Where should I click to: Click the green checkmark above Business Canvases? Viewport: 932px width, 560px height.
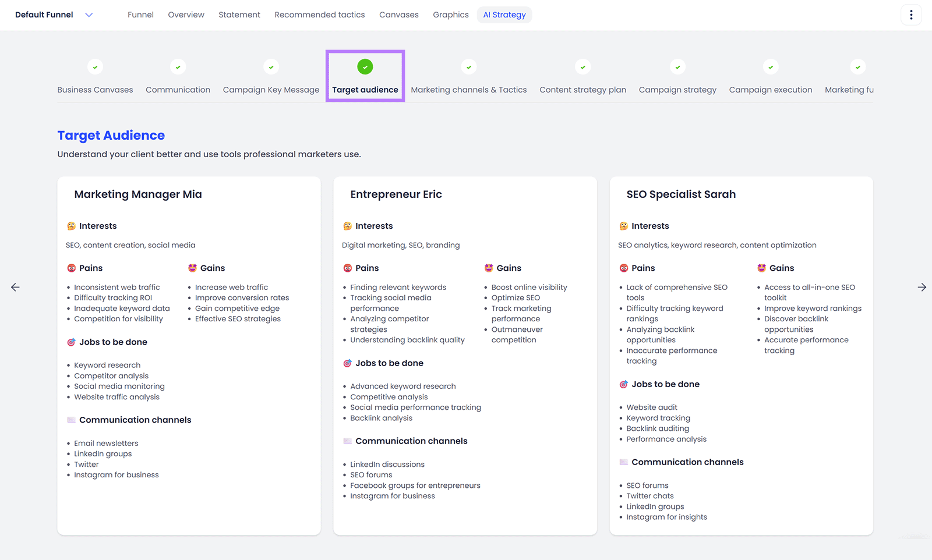[x=95, y=66]
